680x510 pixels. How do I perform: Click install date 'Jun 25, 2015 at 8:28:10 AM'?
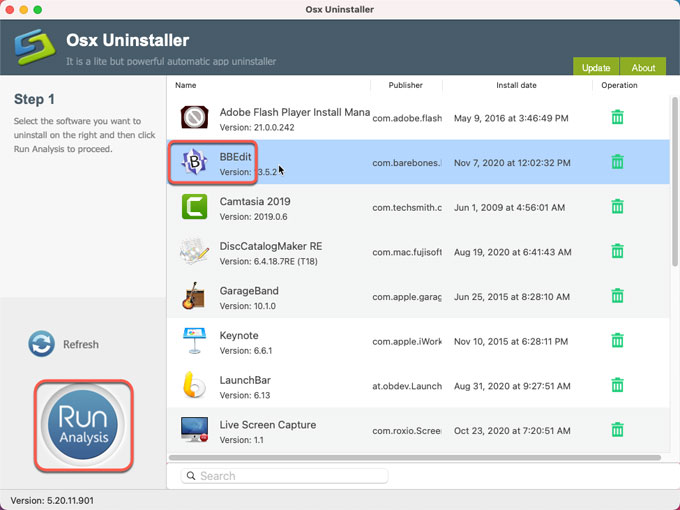tap(512, 297)
